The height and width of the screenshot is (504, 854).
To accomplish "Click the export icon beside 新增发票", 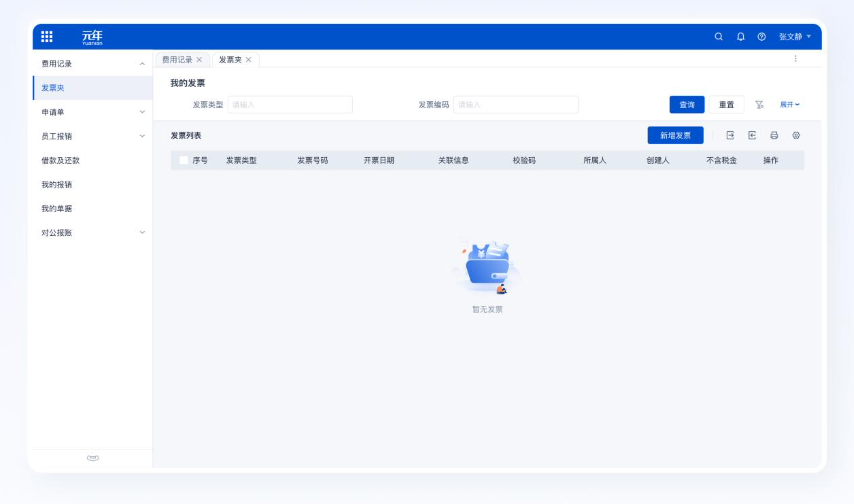I will (x=730, y=135).
